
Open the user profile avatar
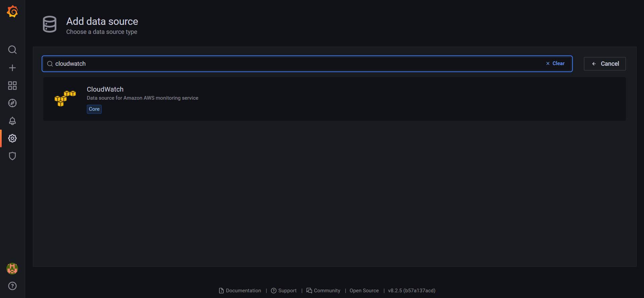click(12, 268)
